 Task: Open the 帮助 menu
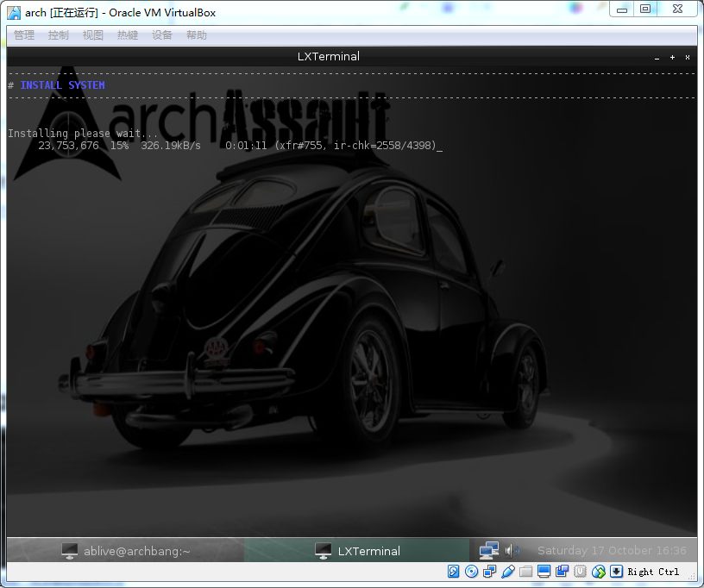point(197,35)
